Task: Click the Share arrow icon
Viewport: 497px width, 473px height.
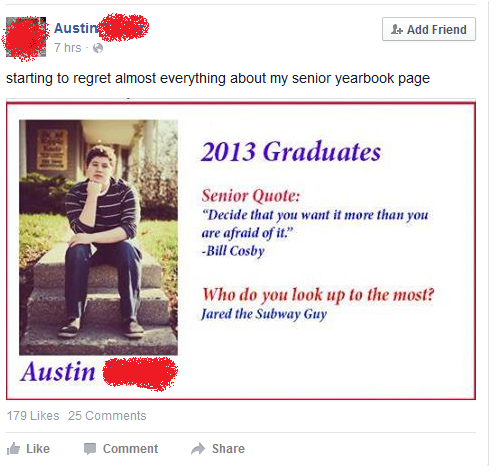Action: 198,449
